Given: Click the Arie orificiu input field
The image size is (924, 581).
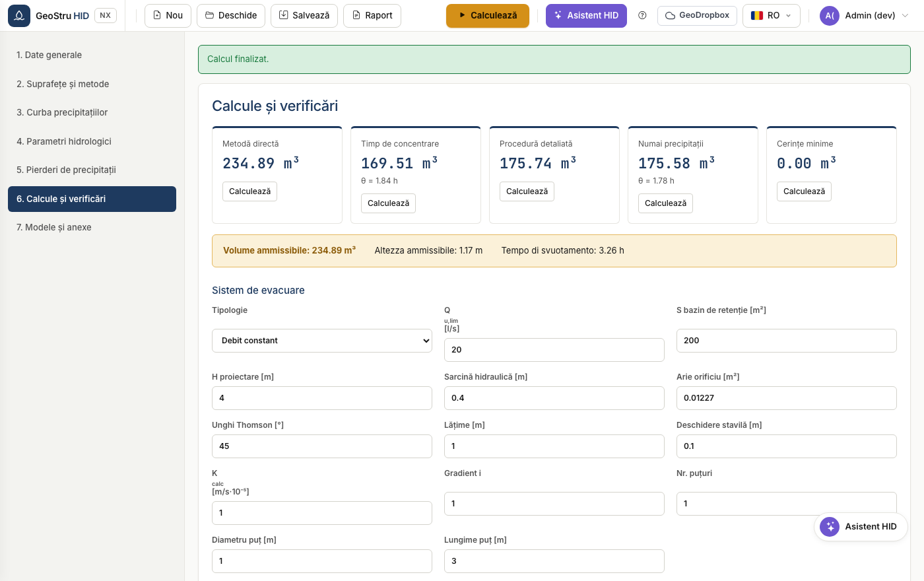Looking at the screenshot, I should tap(787, 398).
